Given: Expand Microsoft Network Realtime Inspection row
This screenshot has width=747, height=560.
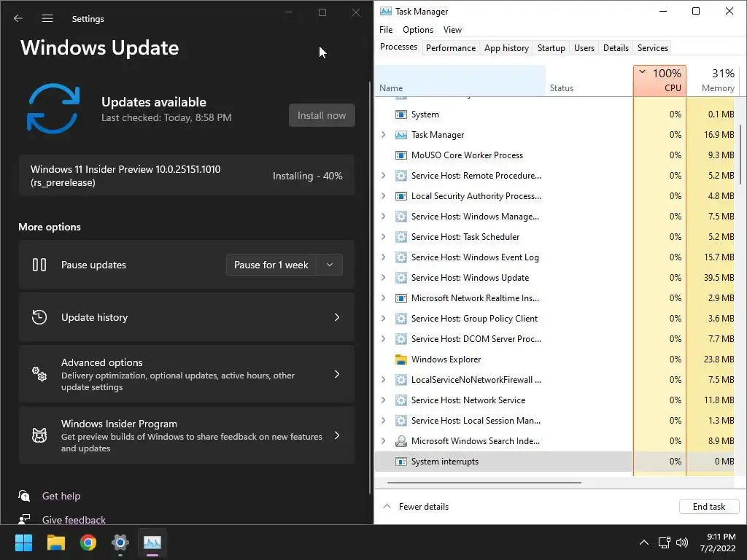Looking at the screenshot, I should 384,298.
